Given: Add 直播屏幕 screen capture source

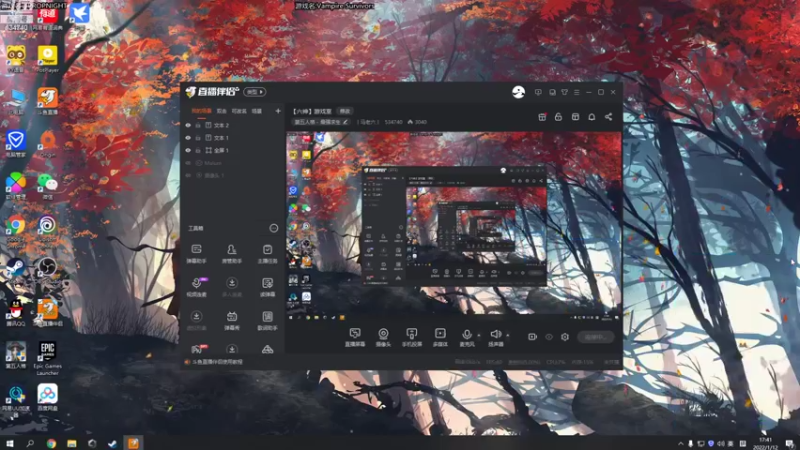Looking at the screenshot, I should 355,337.
